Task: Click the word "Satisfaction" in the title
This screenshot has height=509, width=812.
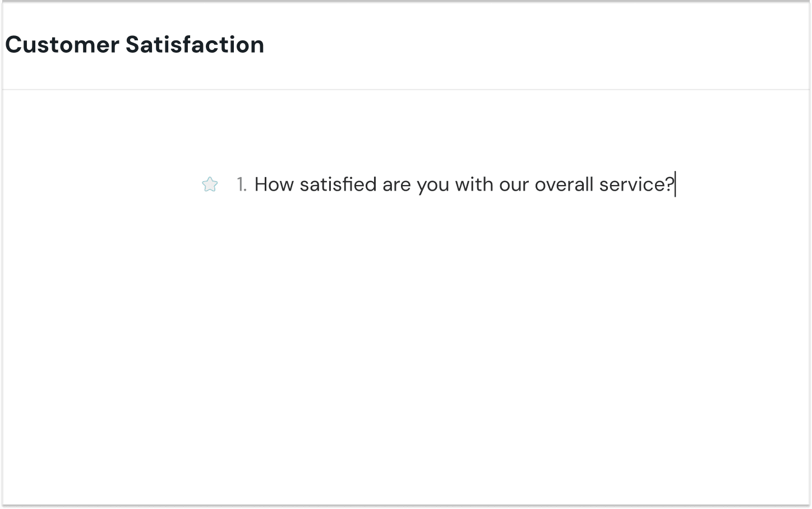Action: [195, 45]
